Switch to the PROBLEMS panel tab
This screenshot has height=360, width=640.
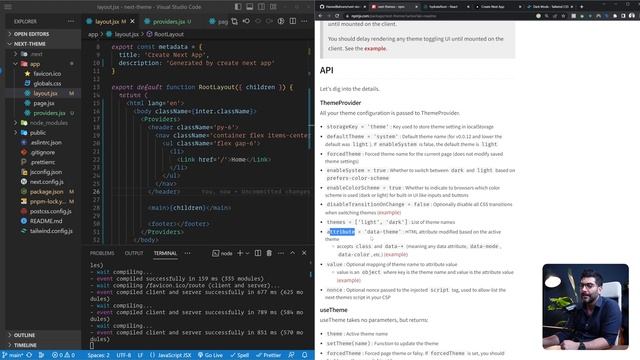coord(102,253)
